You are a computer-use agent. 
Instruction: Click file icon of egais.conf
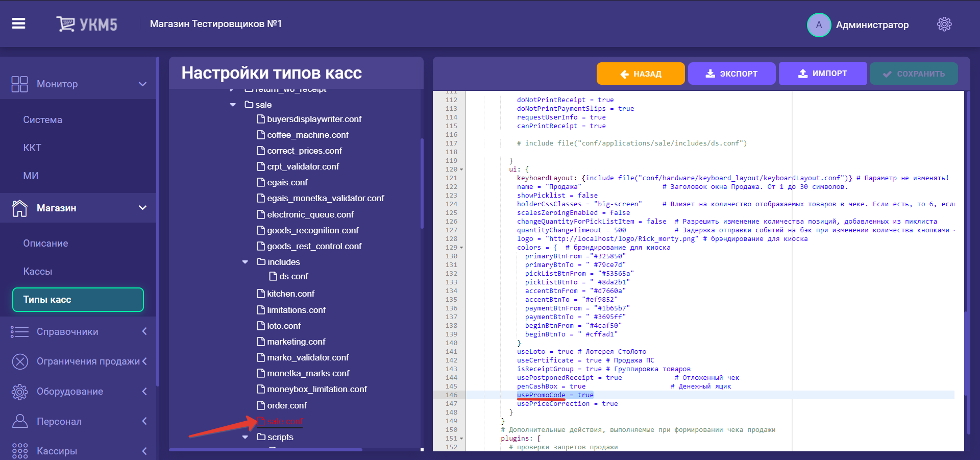(261, 182)
